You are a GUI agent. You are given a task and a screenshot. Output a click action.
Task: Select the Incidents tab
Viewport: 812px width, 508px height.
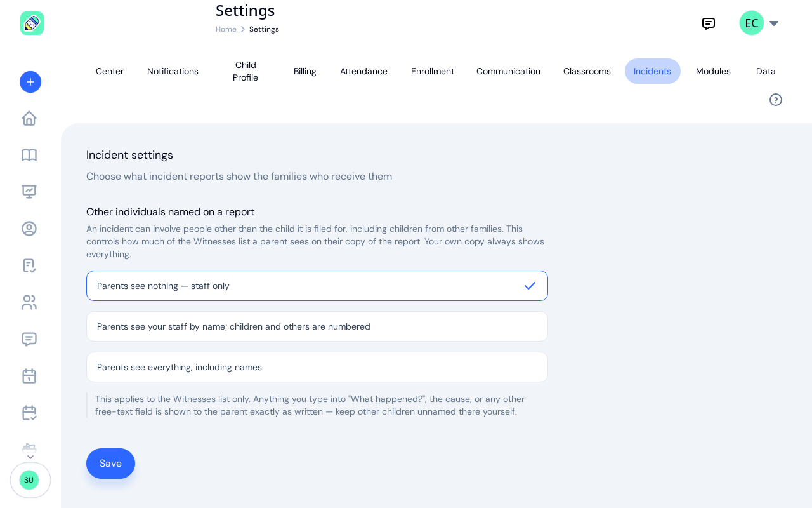pyautogui.click(x=653, y=71)
